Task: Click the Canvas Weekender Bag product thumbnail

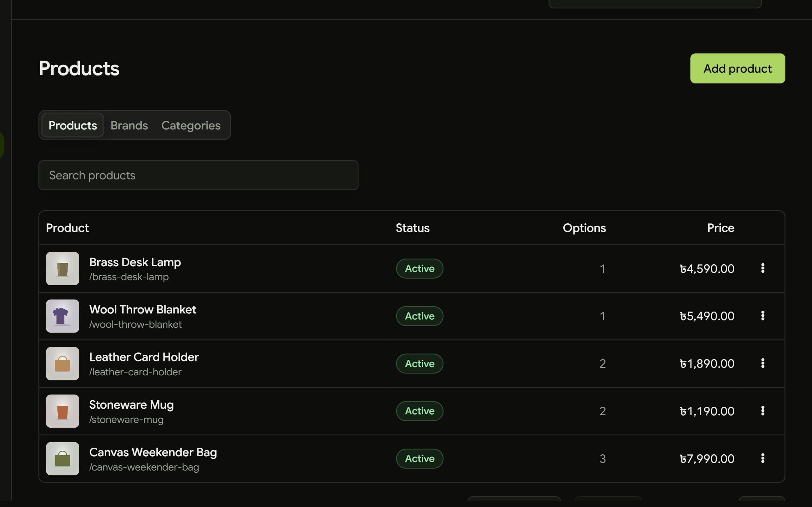Action: click(x=63, y=459)
